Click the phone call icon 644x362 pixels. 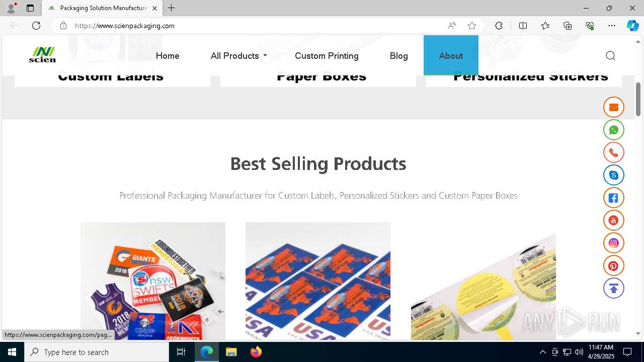614,152
